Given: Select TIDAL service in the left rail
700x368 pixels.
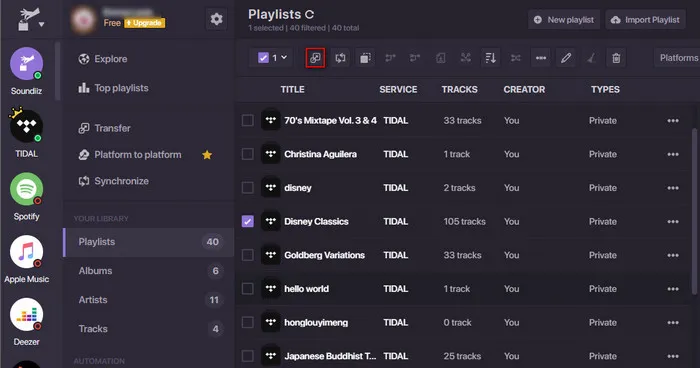Looking at the screenshot, I should (26, 126).
